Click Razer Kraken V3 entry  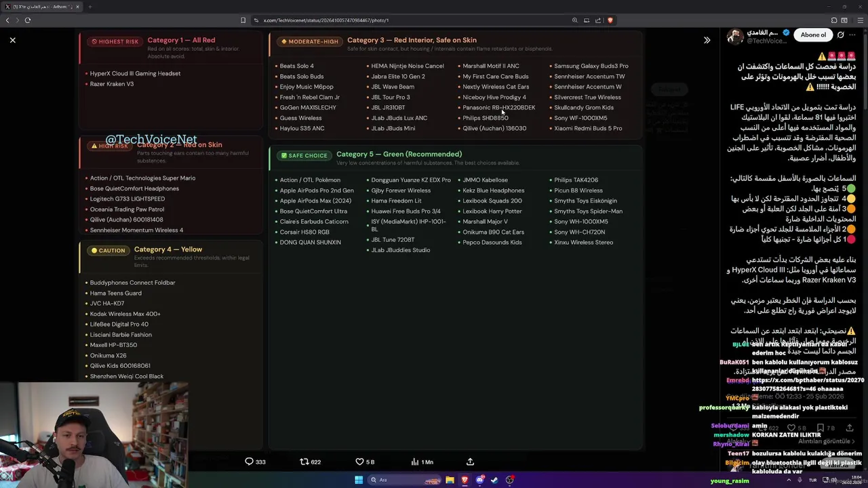pos(112,84)
